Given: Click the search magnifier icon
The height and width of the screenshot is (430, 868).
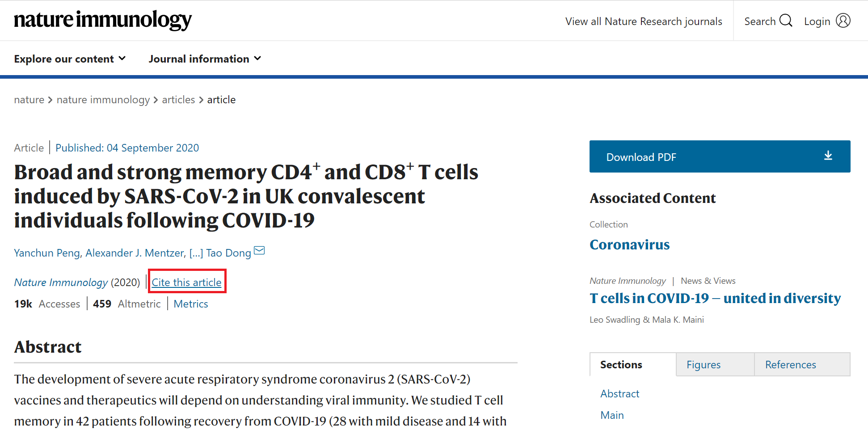Looking at the screenshot, I should [786, 21].
